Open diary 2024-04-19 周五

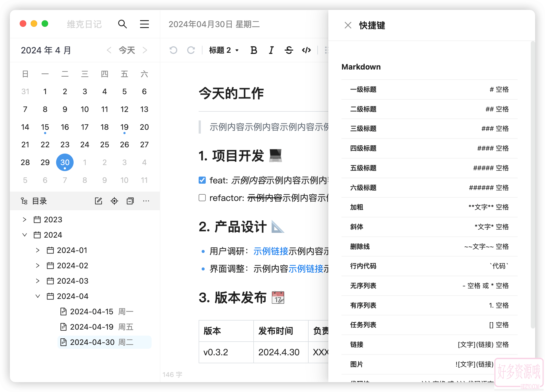point(105,327)
